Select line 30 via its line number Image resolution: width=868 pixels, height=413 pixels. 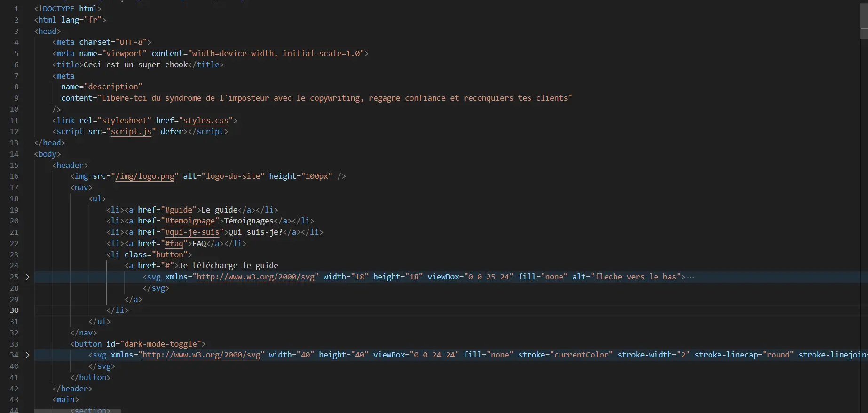(14, 310)
